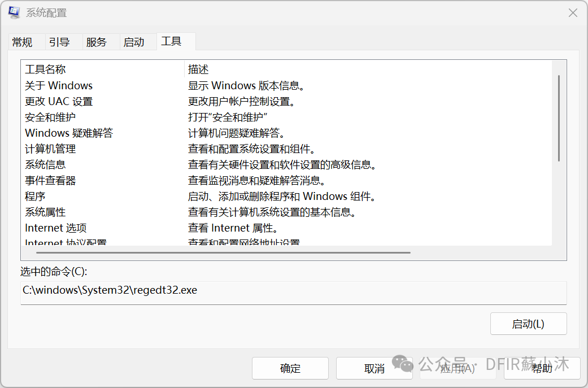The height and width of the screenshot is (388, 588).
Task: Cancel the dialog with 取消
Action: (x=374, y=368)
